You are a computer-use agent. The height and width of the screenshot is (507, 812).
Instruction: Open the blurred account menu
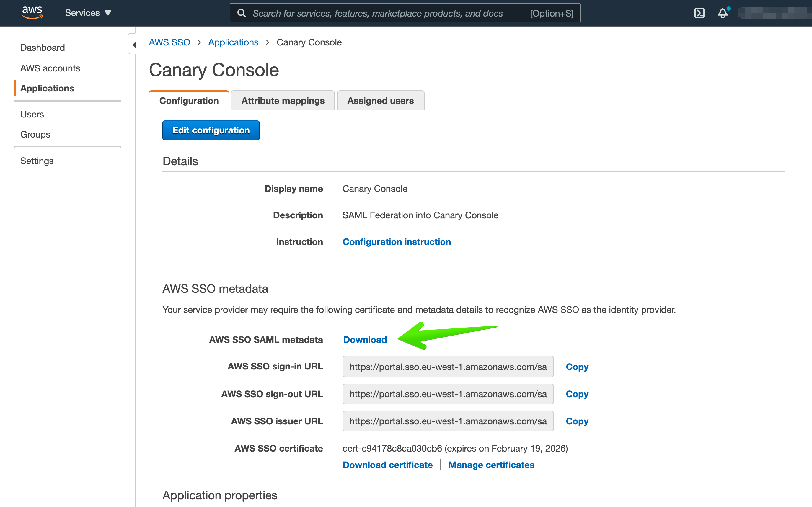[775, 13]
